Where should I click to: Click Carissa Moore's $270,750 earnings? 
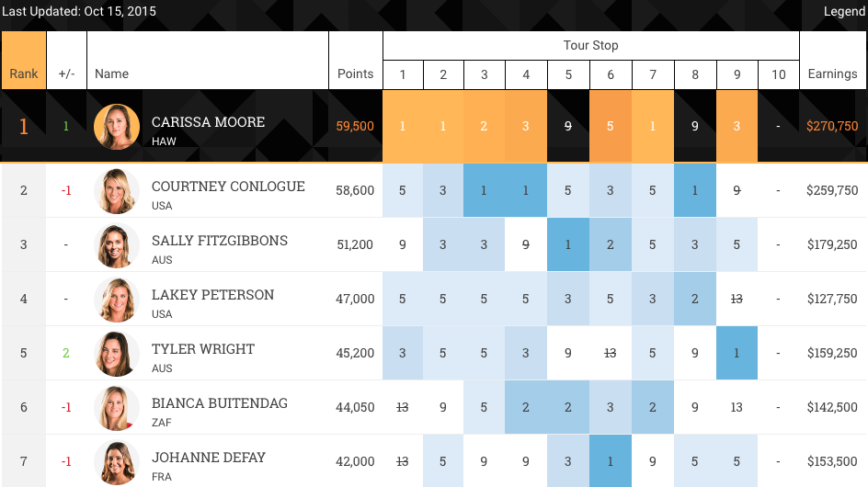point(832,126)
